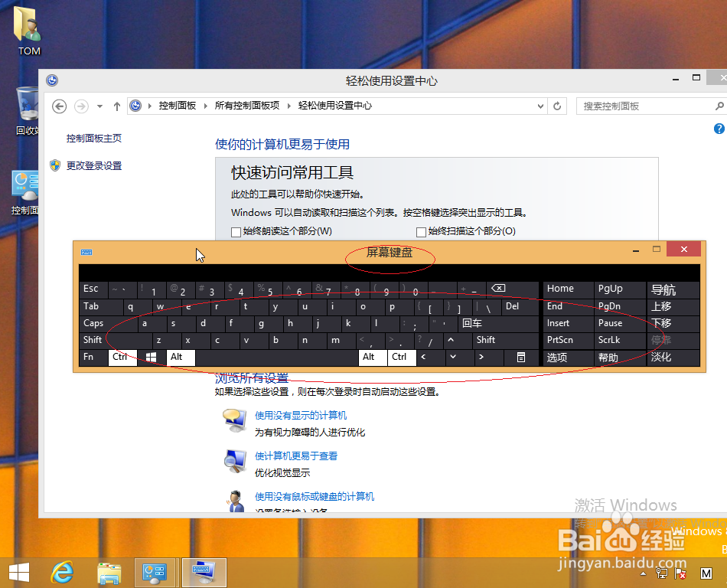Open Internet Explorer from the taskbar
Viewport: 727px width, 588px height.
tap(62, 572)
